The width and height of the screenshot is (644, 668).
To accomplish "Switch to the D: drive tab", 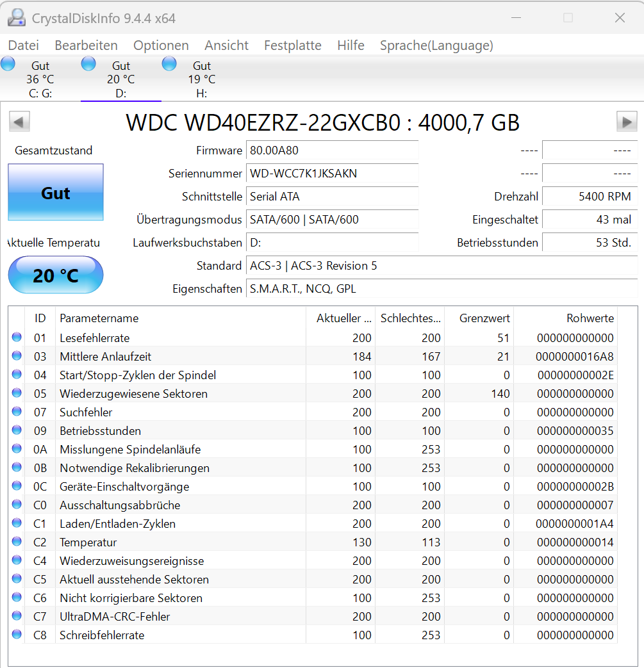I will pyautogui.click(x=120, y=79).
